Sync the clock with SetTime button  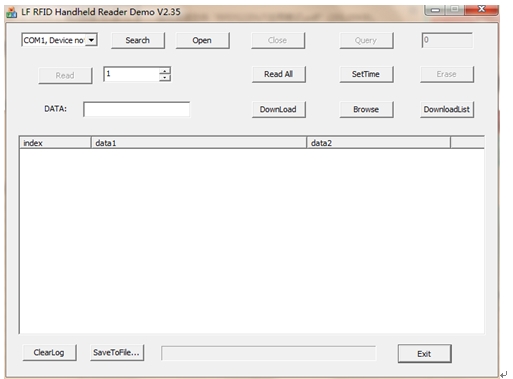point(366,74)
